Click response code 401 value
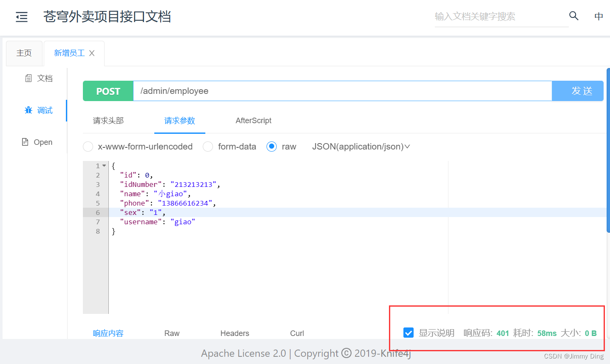 (x=503, y=333)
